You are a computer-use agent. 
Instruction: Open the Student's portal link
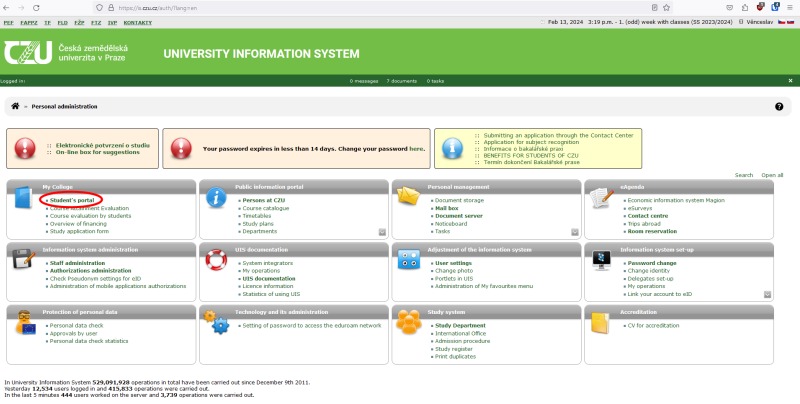pos(72,200)
